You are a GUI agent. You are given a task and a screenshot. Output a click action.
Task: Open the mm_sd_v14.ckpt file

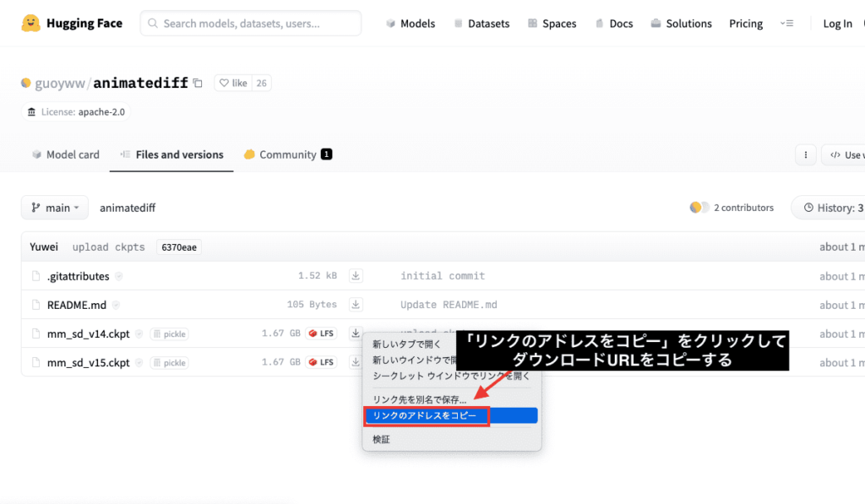88,333
